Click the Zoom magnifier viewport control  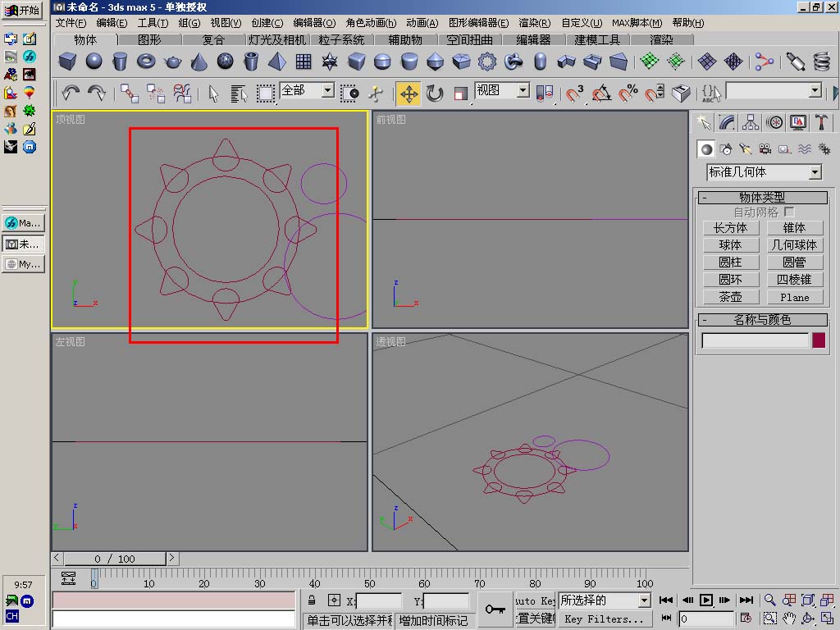tap(769, 600)
